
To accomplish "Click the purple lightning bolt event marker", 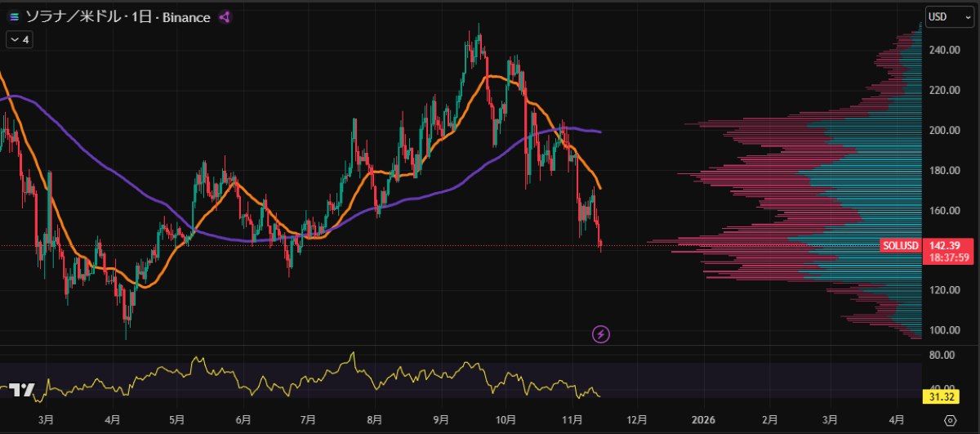I will tap(601, 333).
